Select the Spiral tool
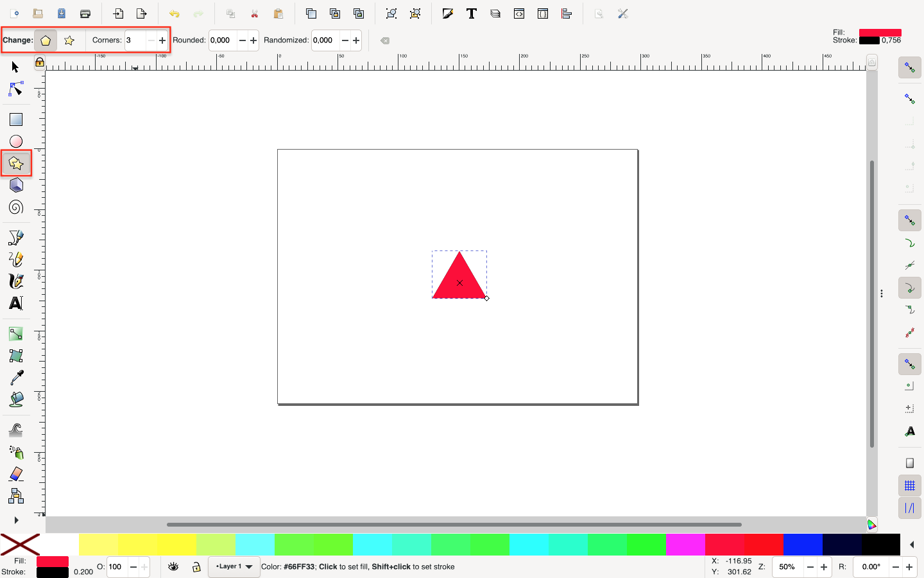The width and height of the screenshot is (924, 578). click(x=15, y=207)
